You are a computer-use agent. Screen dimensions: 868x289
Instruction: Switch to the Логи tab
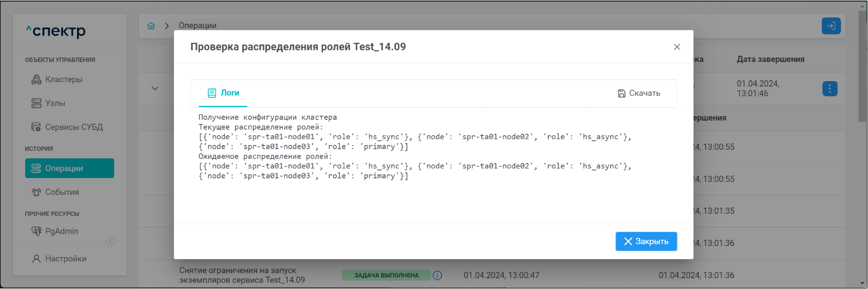coord(219,93)
